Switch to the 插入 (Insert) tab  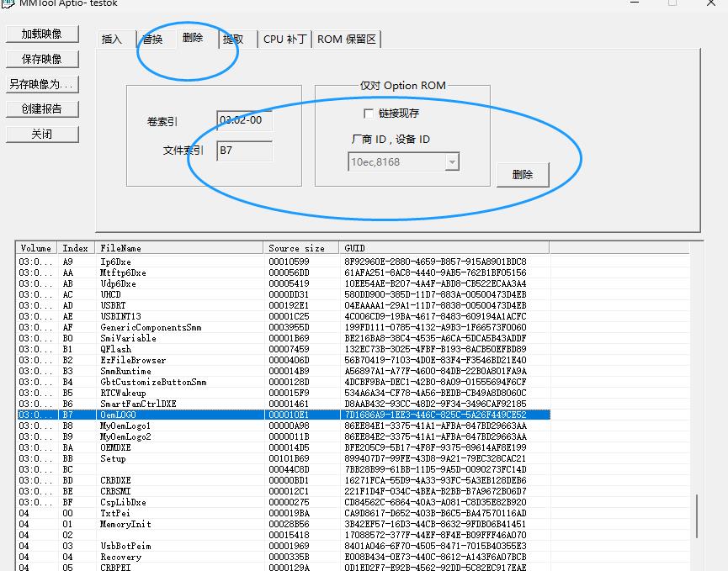pyautogui.click(x=116, y=39)
